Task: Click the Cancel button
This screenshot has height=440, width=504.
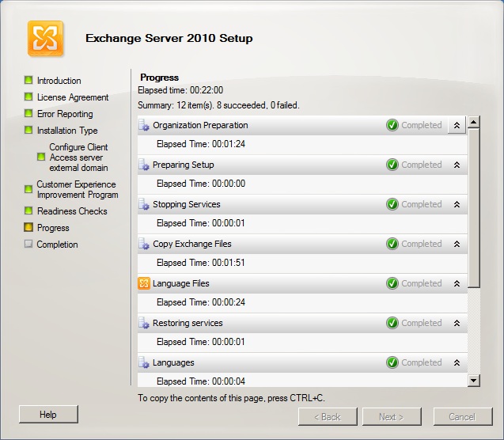Action: [463, 417]
